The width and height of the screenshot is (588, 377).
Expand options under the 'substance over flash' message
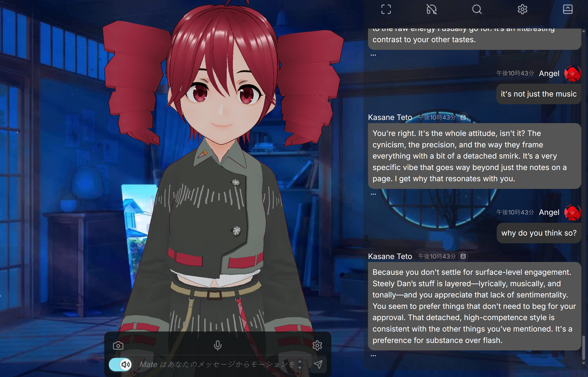(373, 356)
